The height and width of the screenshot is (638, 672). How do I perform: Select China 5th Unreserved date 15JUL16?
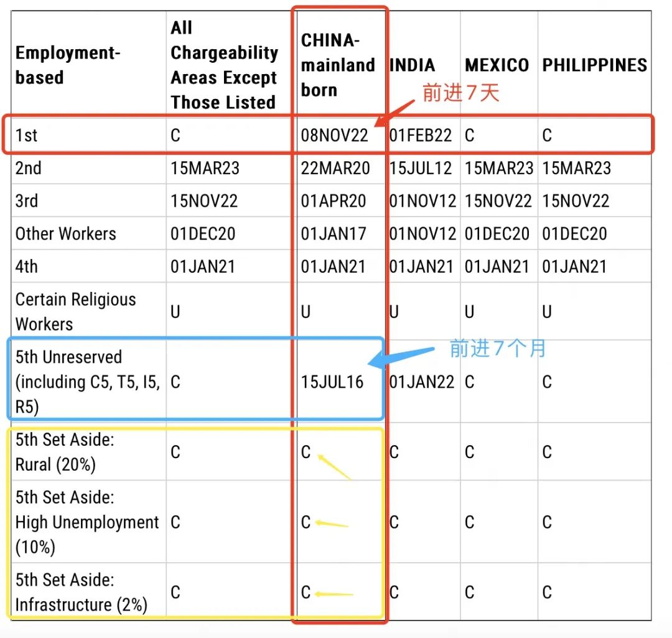coord(332,382)
